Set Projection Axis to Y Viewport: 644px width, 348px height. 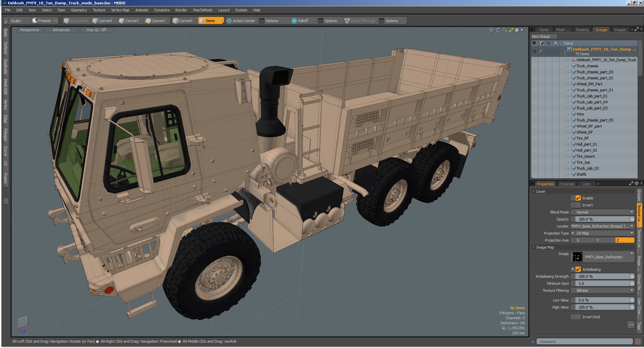pos(605,240)
